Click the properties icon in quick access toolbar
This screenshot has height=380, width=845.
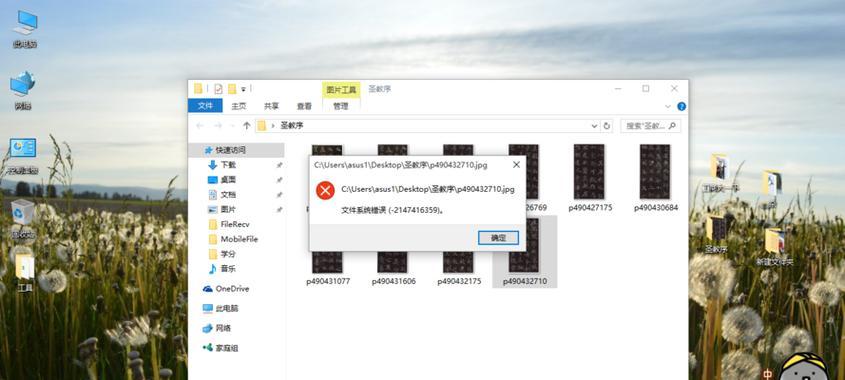(x=218, y=89)
